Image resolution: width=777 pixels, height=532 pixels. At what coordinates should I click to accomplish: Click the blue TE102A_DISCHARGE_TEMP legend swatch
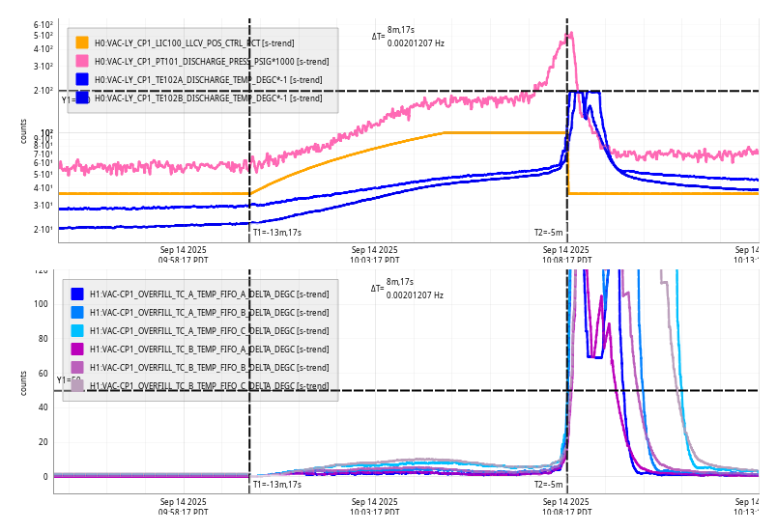tap(82, 79)
